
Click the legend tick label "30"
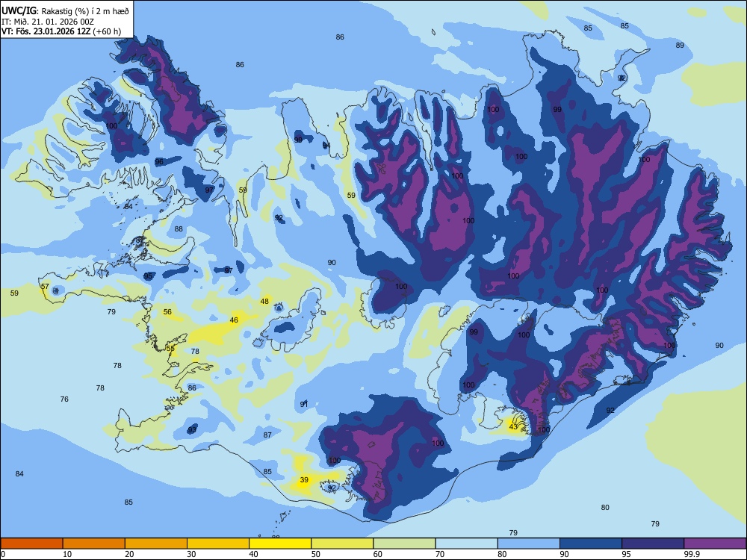191,554
